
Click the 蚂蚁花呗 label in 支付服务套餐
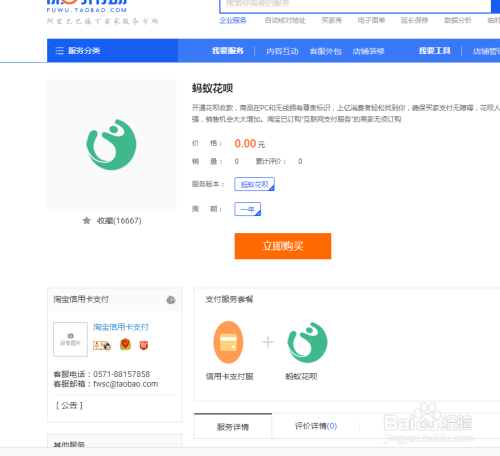click(x=301, y=376)
